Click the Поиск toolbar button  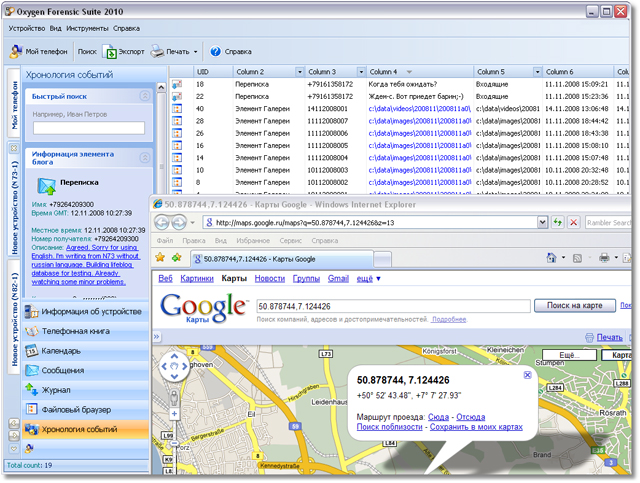(87, 51)
